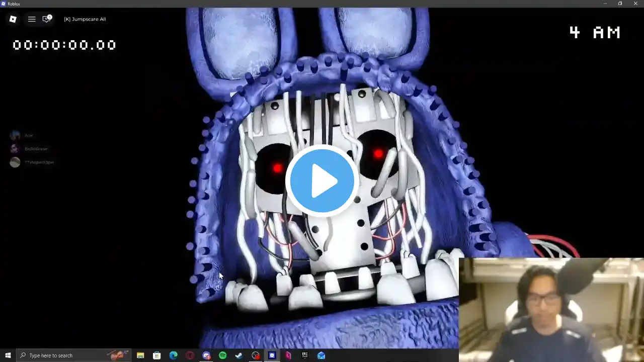The height and width of the screenshot is (362, 644).
Task: Open File Explorer from the taskbar
Action: tap(140, 355)
